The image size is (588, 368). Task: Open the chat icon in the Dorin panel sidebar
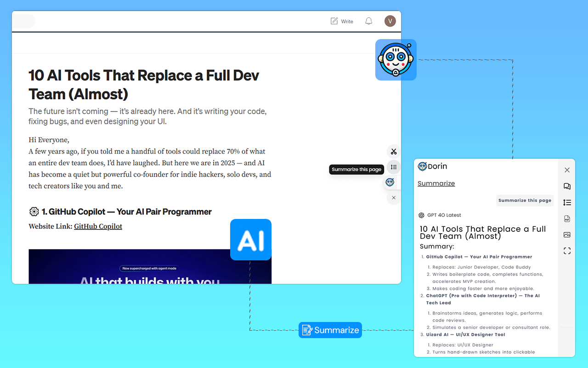click(567, 186)
